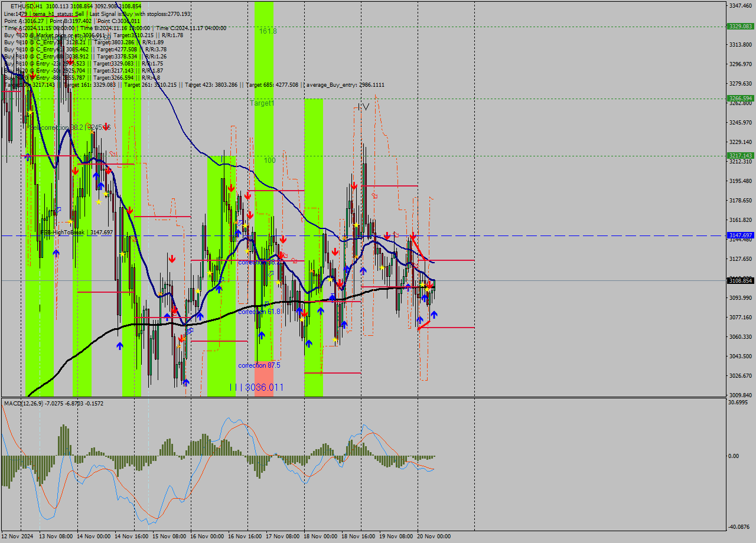This screenshot has height=543, width=756.
Task: Click the '15 Nov 08:00' time axis label
Action: 170,537
